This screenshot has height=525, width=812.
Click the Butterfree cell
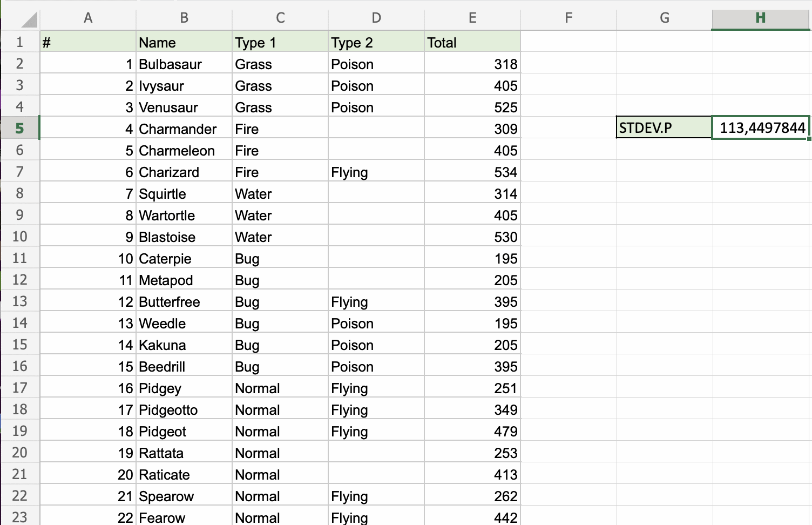pos(184,302)
